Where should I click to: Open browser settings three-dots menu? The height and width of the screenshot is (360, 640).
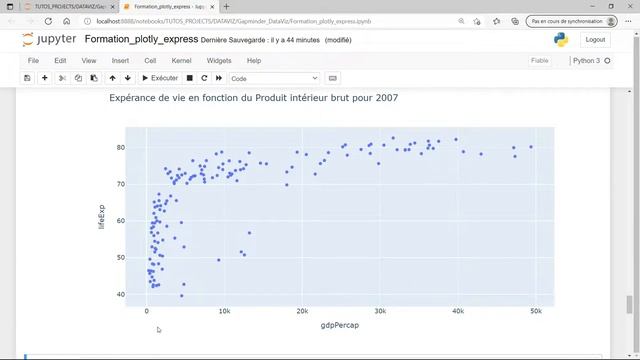coord(628,21)
